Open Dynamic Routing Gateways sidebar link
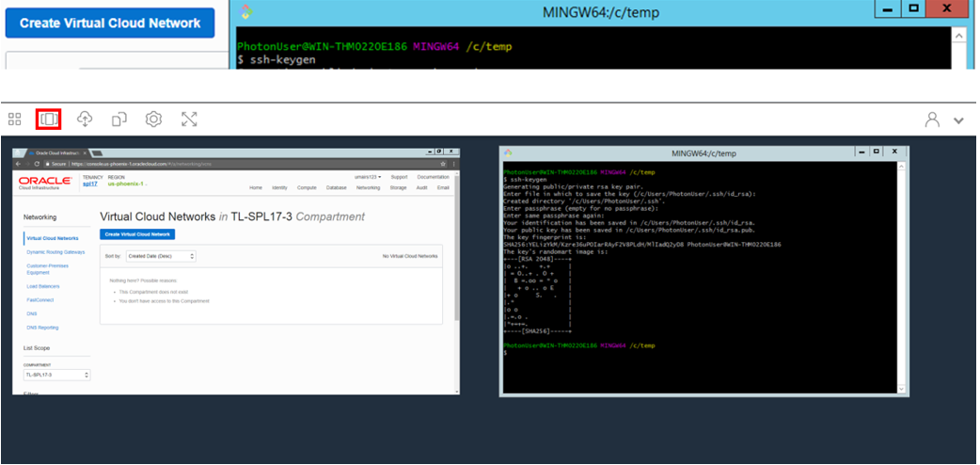Screen dimensions: 980x465 (55, 252)
